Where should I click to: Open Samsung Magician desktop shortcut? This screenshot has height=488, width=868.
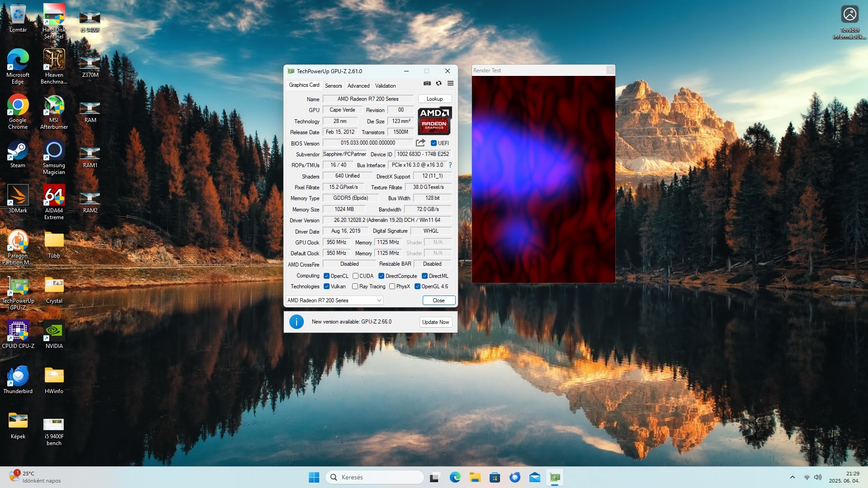click(x=54, y=156)
